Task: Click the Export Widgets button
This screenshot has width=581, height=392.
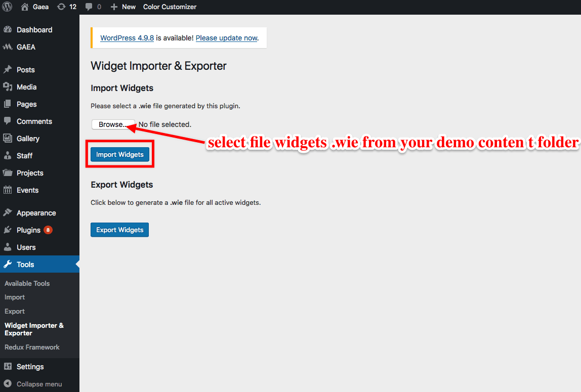Action: pos(119,230)
